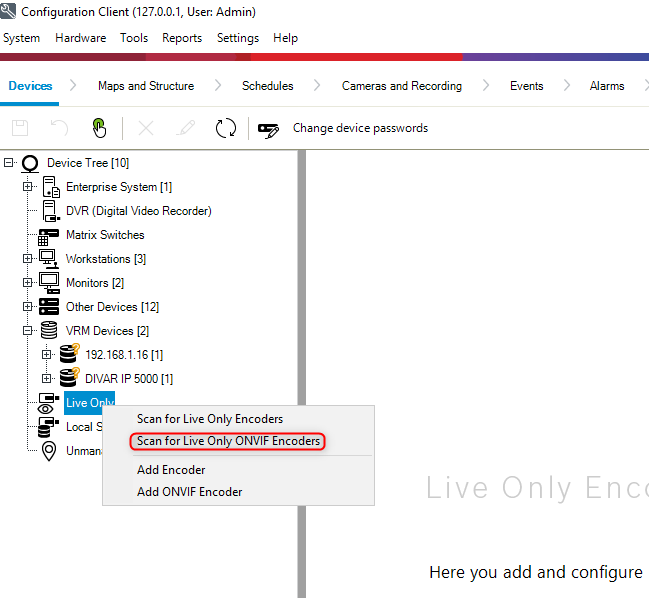
Task: Select Other Devices in device tree
Action: [x=112, y=307]
